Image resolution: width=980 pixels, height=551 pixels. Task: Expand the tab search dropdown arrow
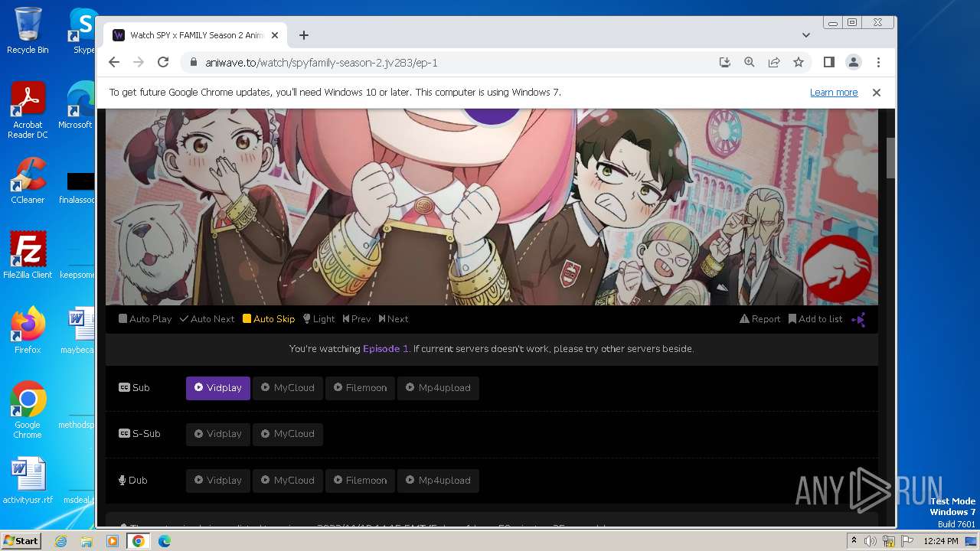[806, 35]
